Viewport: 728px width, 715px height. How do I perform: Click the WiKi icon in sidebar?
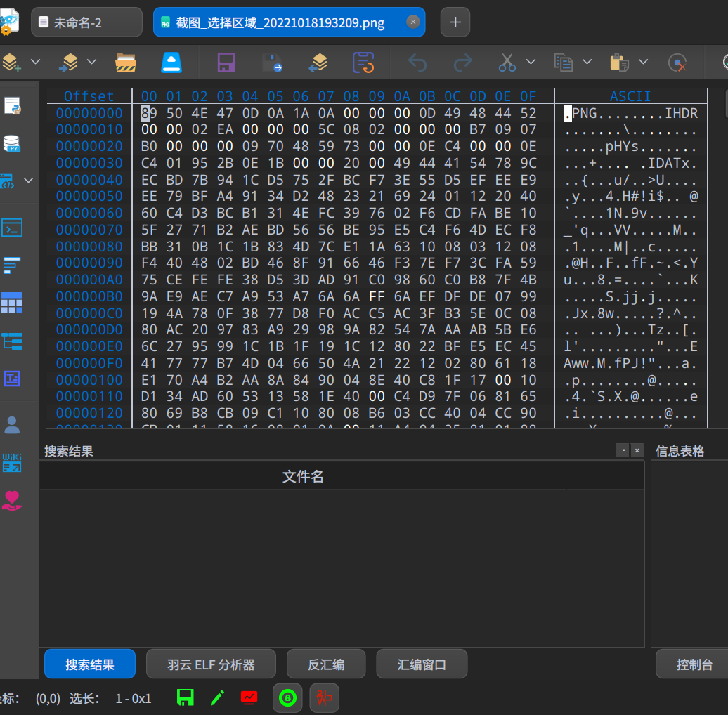[12, 462]
